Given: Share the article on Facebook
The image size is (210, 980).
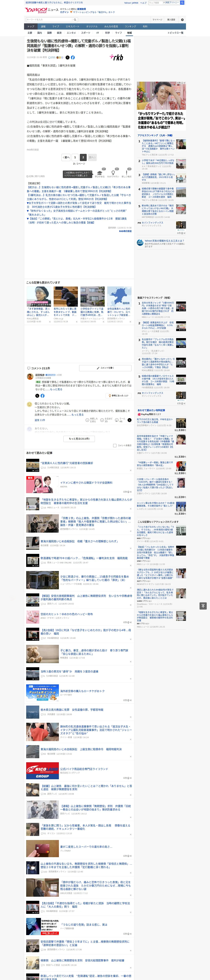Looking at the screenshot, I should [x=73, y=57].
